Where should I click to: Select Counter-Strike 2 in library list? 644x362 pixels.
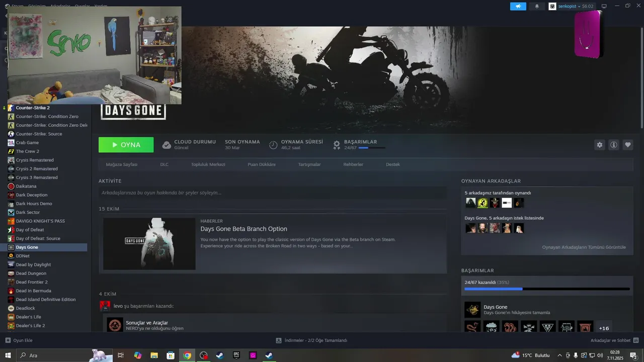(33, 108)
